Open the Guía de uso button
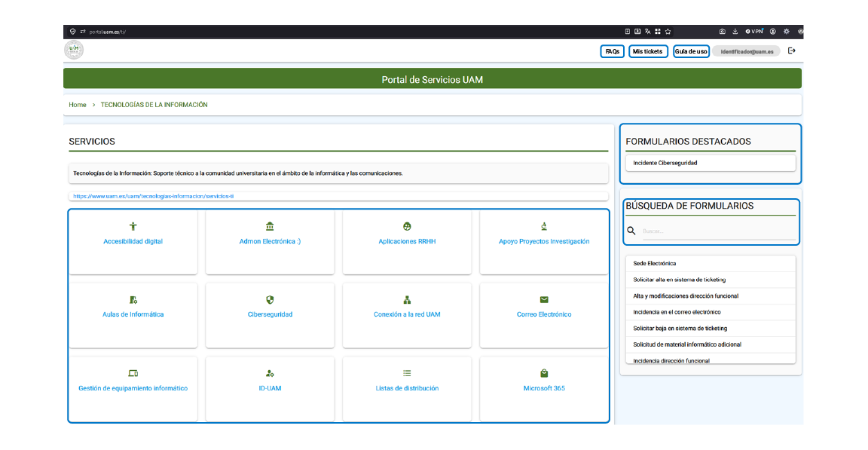Screen dimensions: 868x450 [691, 51]
